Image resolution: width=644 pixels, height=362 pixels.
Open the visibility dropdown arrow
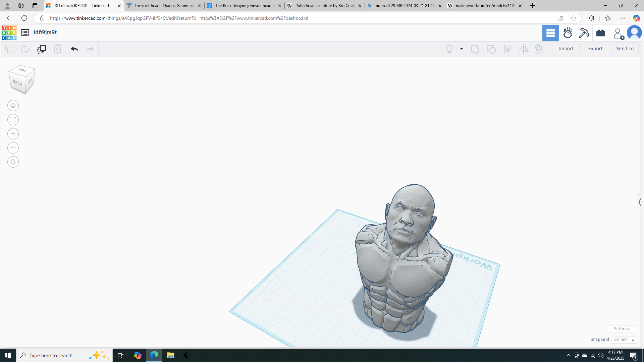pyautogui.click(x=462, y=49)
